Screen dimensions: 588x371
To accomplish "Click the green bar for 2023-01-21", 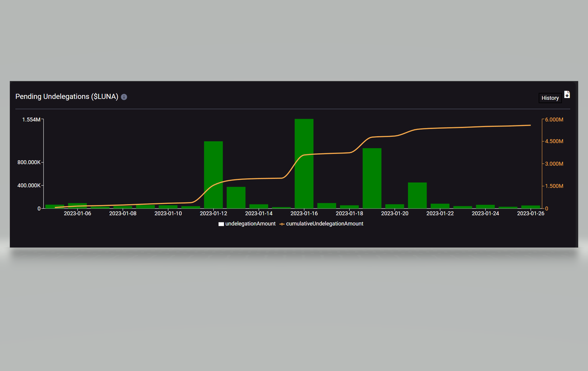I will click(417, 196).
